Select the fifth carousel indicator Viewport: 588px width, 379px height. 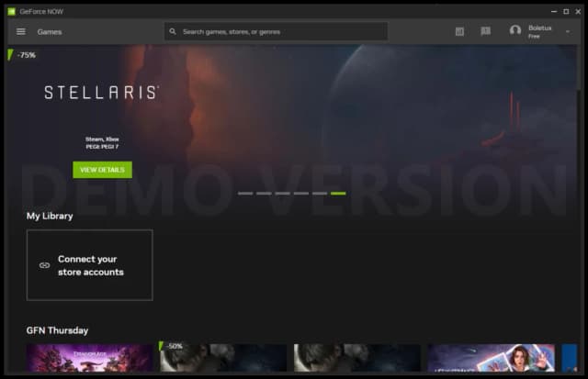click(320, 194)
